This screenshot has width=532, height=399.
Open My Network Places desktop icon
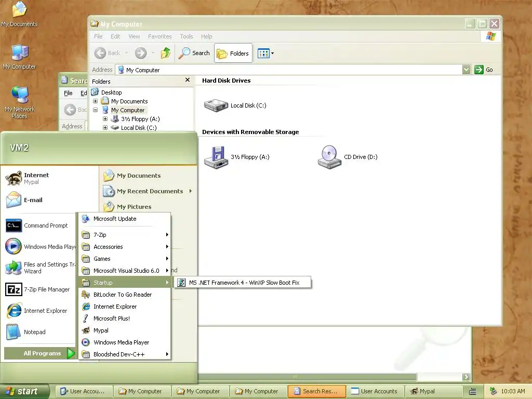19,102
